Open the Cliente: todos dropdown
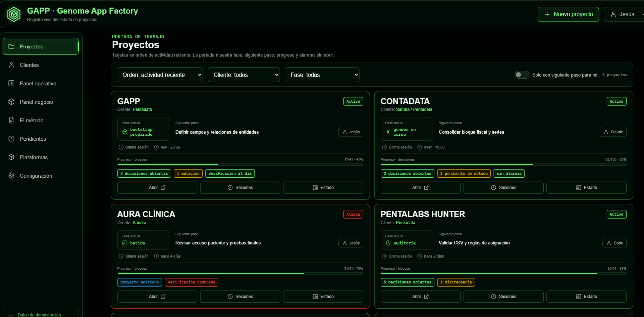 pyautogui.click(x=244, y=75)
